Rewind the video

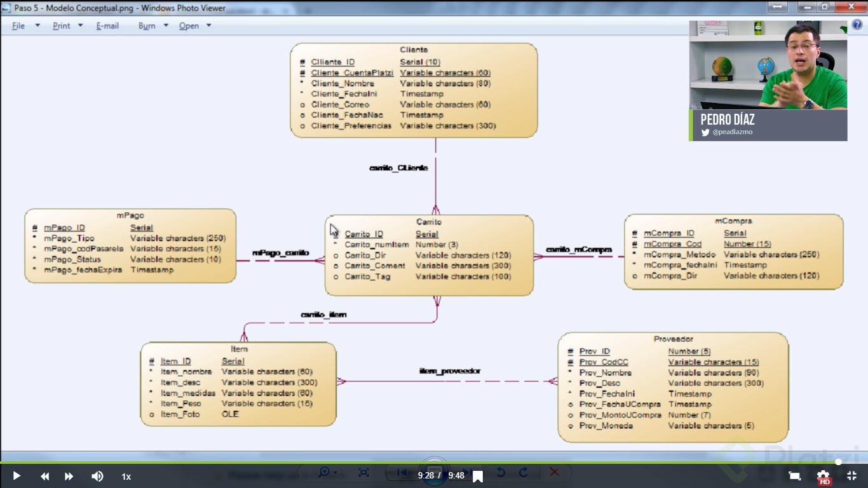point(44,476)
